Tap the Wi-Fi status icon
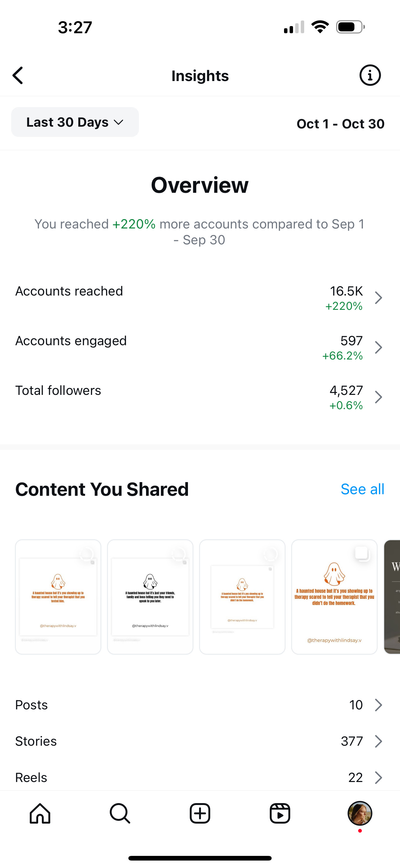The image size is (400, 868). click(x=320, y=27)
